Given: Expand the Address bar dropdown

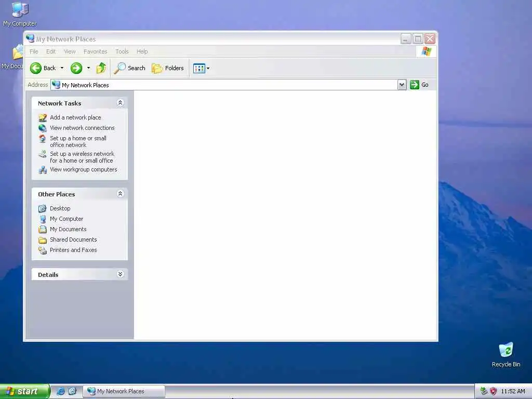Looking at the screenshot, I should click(402, 85).
